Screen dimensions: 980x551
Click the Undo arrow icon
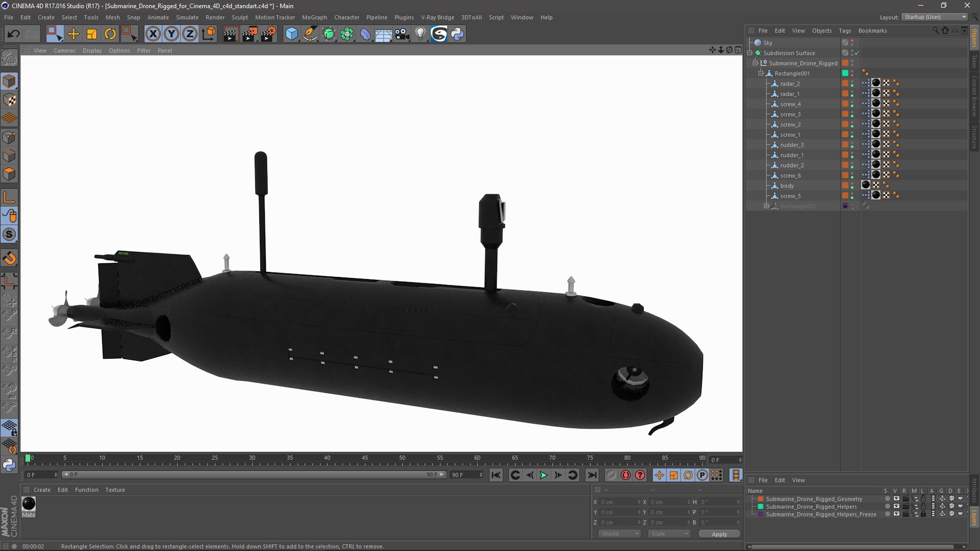pos(14,34)
